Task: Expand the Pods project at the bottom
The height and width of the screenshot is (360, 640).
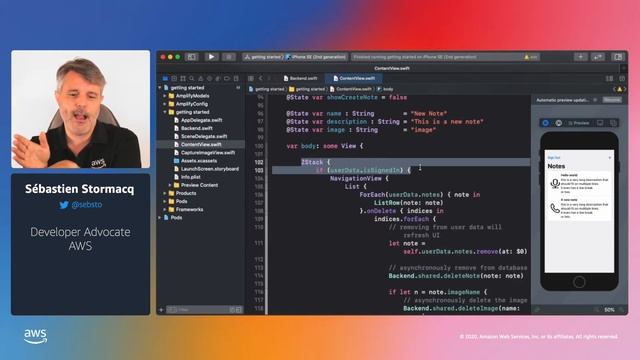Action: pos(160,218)
